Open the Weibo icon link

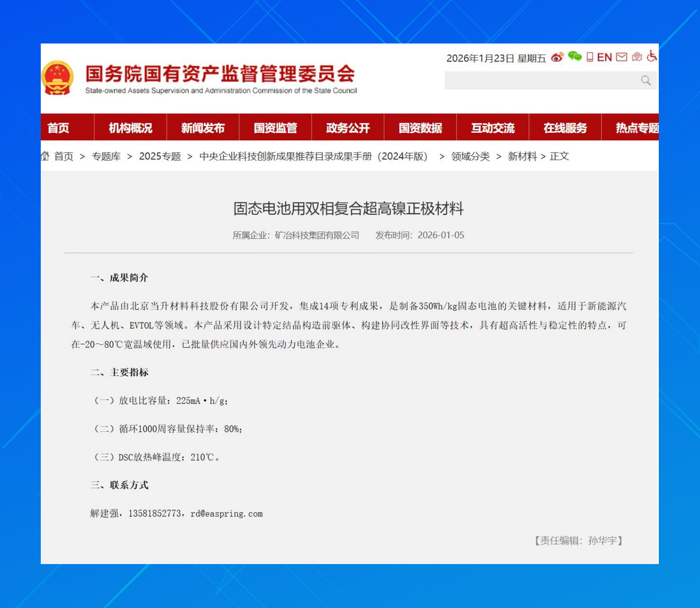557,57
